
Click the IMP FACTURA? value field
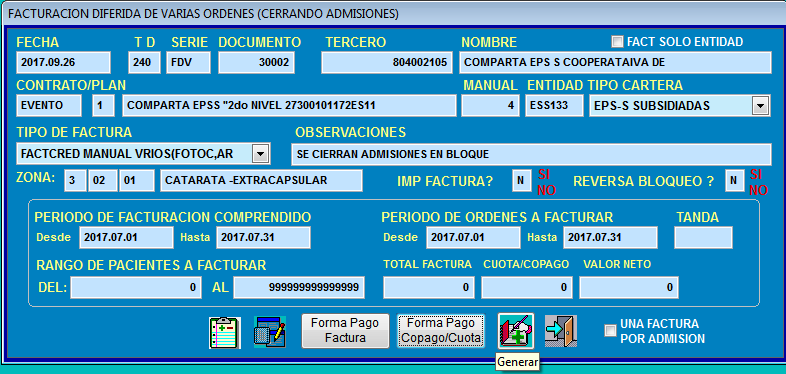point(521,180)
